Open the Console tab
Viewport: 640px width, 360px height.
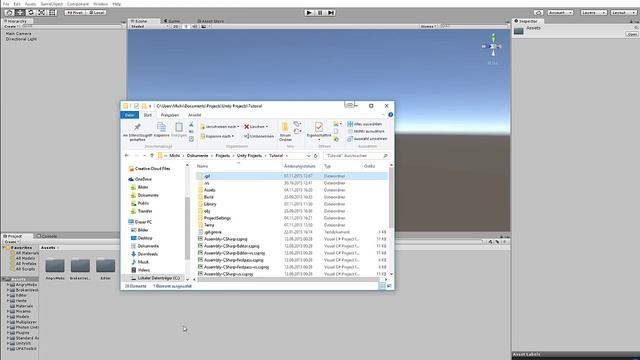(47, 236)
